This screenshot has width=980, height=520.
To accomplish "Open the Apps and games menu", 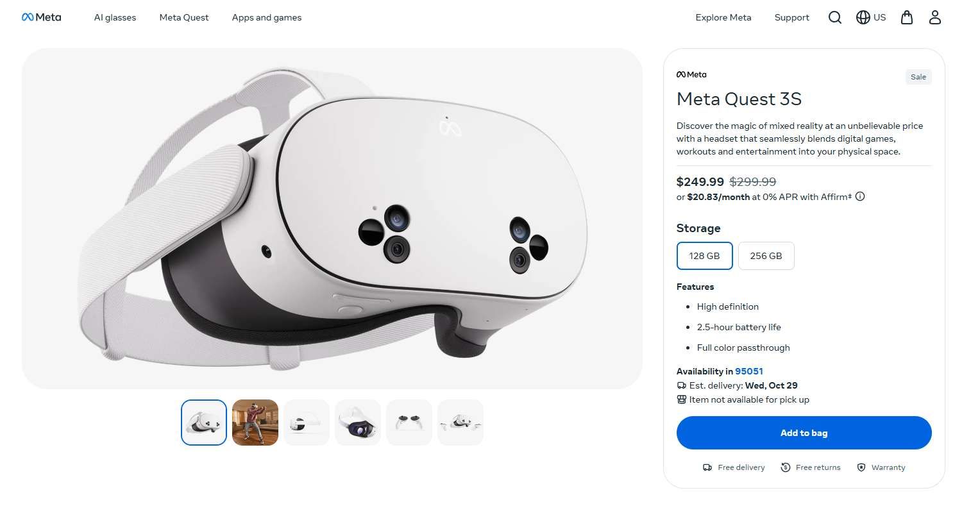I will coord(267,17).
